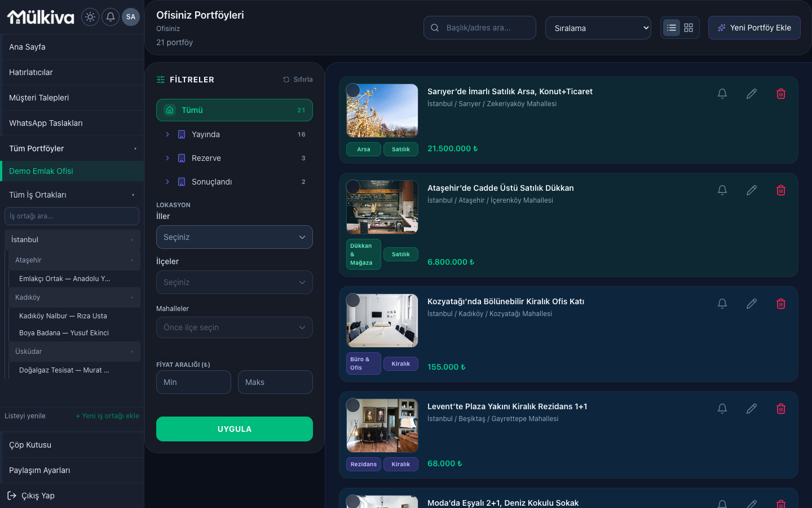Viewport: 812px width, 508px height.
Task: Open Paylaşım Ayarları
Action: tap(72, 470)
